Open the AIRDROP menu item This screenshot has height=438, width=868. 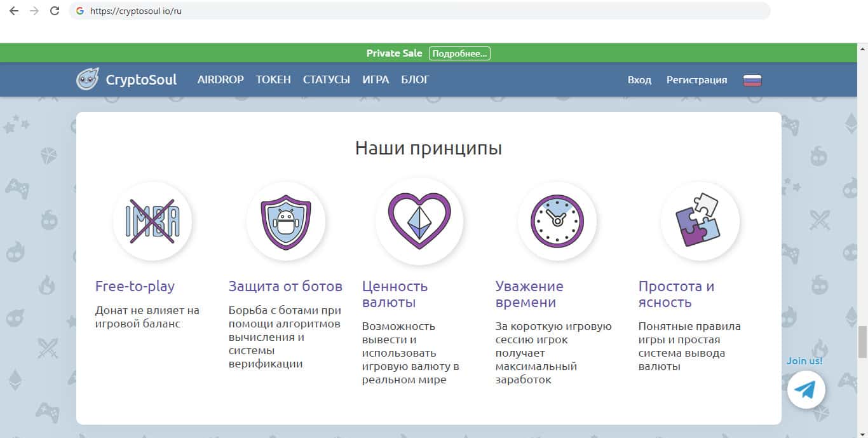pyautogui.click(x=220, y=79)
